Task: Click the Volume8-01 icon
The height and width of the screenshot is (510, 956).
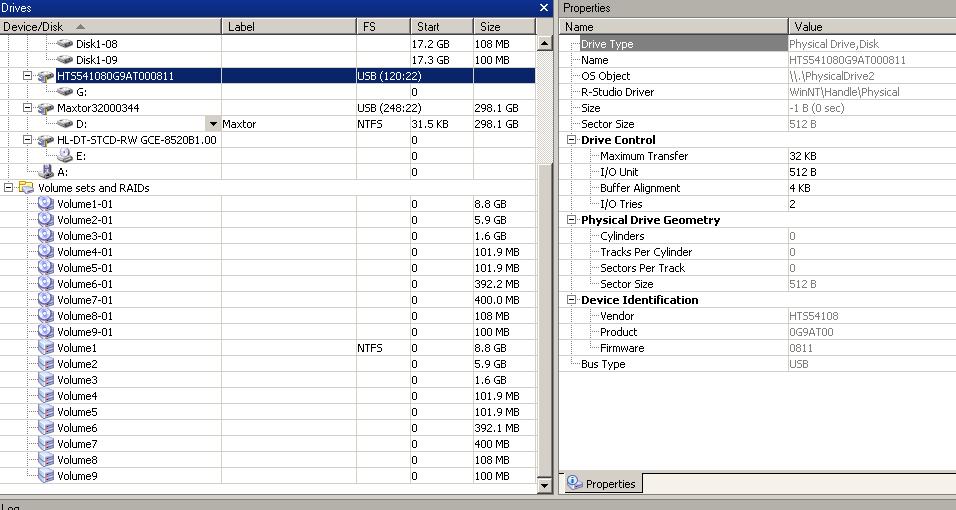Action: pos(46,315)
